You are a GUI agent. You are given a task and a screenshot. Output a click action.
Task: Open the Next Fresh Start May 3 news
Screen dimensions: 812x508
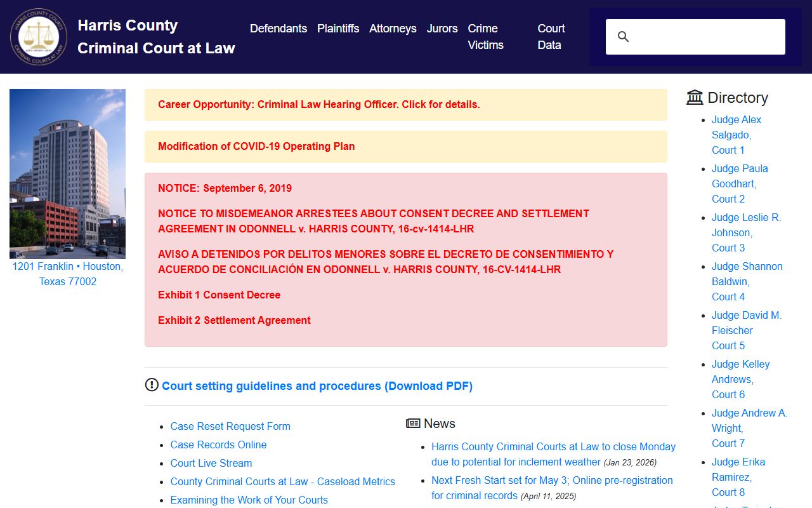(x=552, y=488)
